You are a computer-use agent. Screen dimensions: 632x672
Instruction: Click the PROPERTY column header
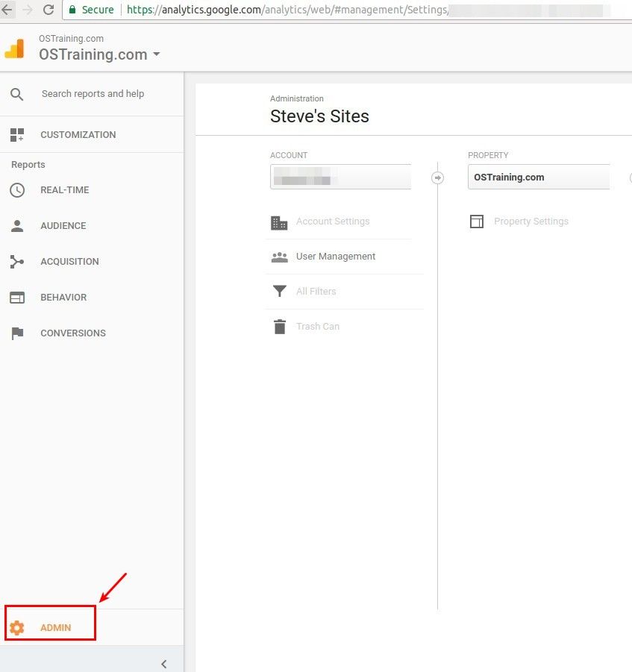point(488,155)
